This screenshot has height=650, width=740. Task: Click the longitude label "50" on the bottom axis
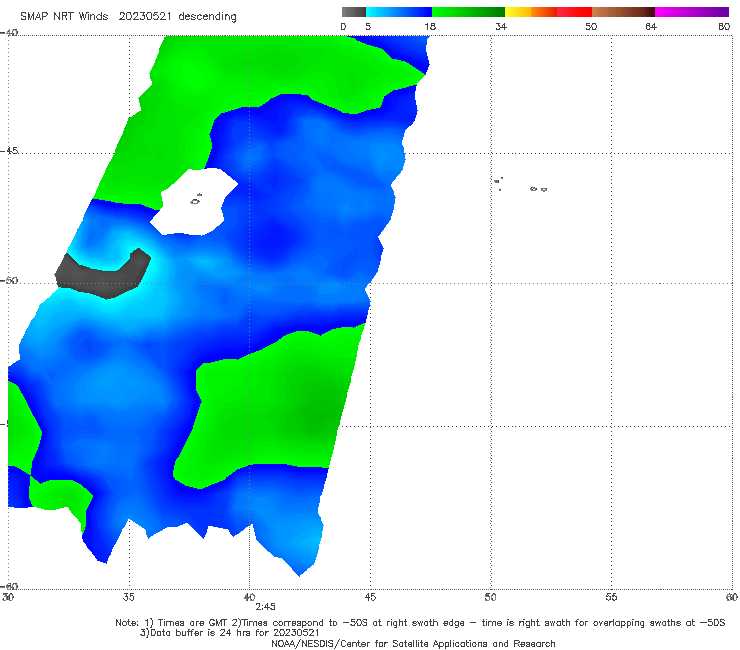(490, 597)
